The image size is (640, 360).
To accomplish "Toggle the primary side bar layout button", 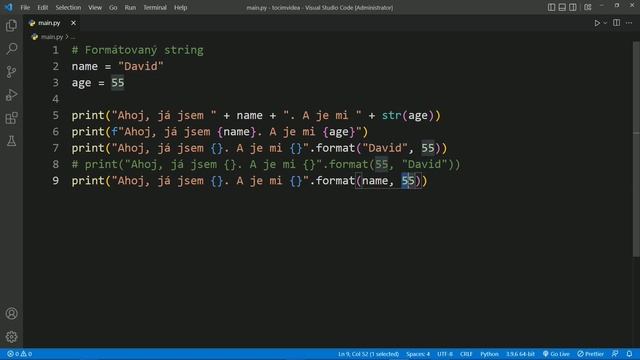I will (551, 7).
